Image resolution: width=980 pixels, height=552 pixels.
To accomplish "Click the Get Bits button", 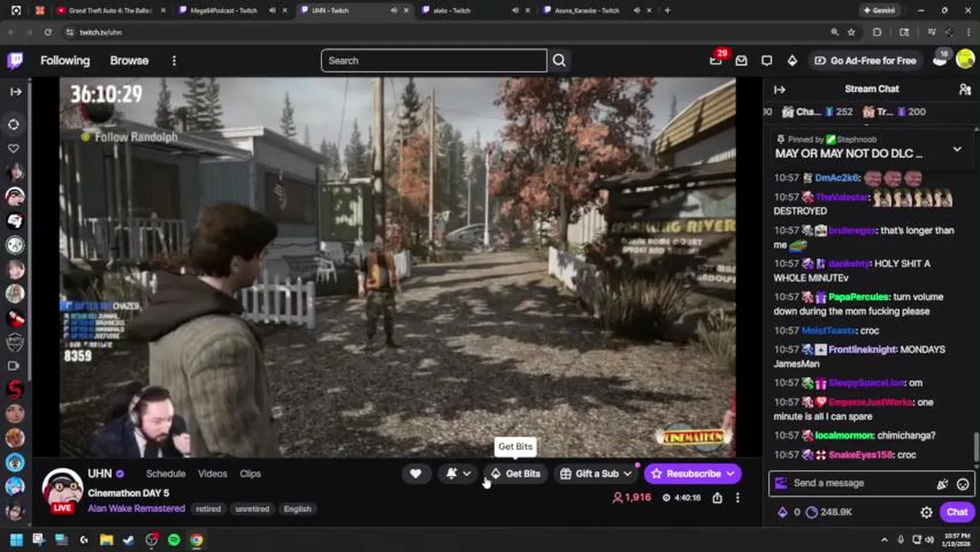I will [515, 474].
